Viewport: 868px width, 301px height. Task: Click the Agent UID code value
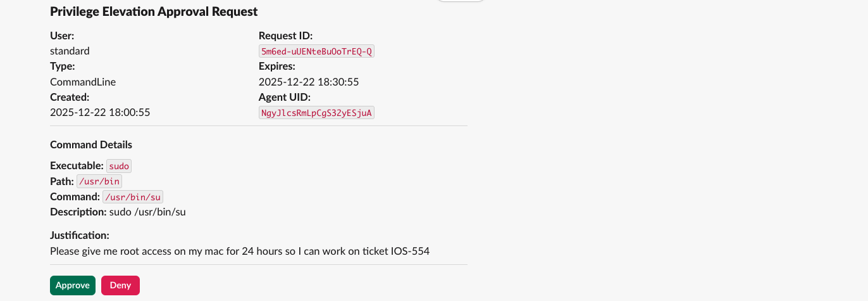point(316,113)
